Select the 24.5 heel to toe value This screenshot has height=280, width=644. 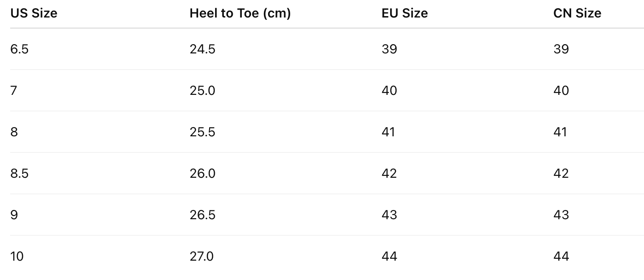(202, 49)
